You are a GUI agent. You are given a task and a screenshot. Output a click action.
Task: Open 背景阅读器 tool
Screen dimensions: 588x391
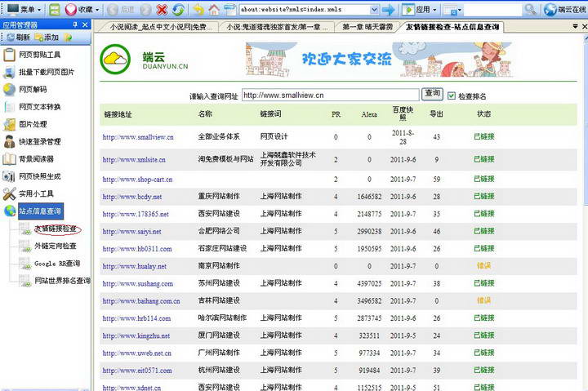point(36,158)
